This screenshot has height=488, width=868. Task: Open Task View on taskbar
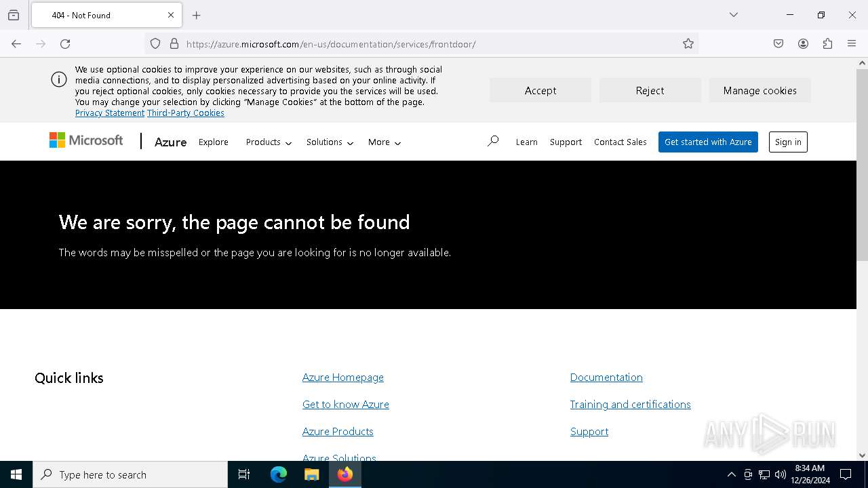pyautogui.click(x=244, y=474)
